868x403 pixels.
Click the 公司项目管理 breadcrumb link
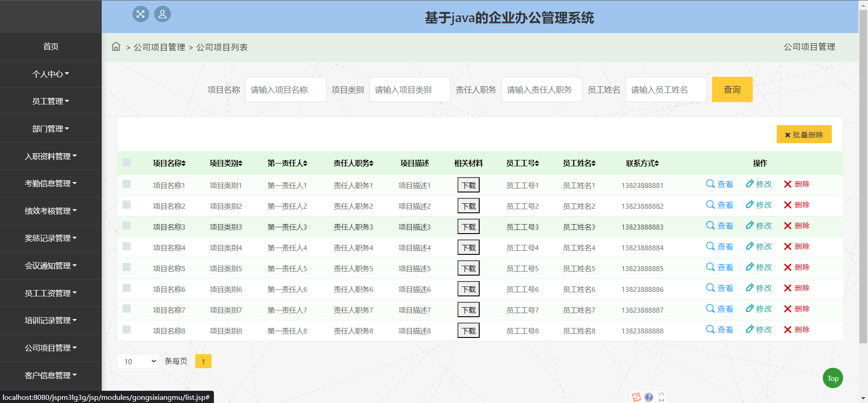pyautogui.click(x=159, y=47)
